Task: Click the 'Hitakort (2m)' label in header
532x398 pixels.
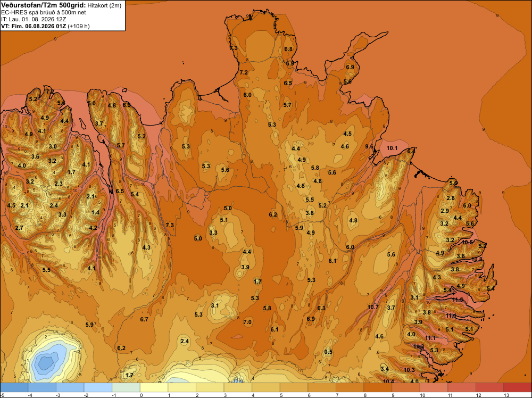Action: [x=104, y=5]
